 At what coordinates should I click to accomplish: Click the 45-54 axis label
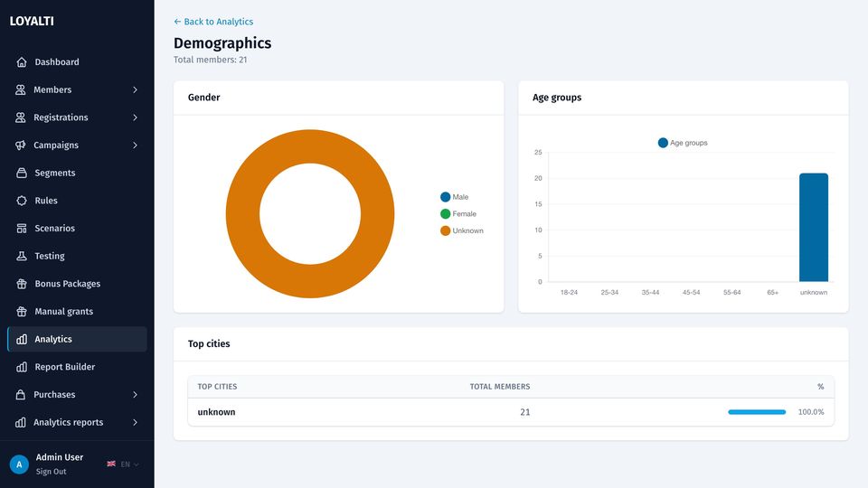(x=691, y=292)
